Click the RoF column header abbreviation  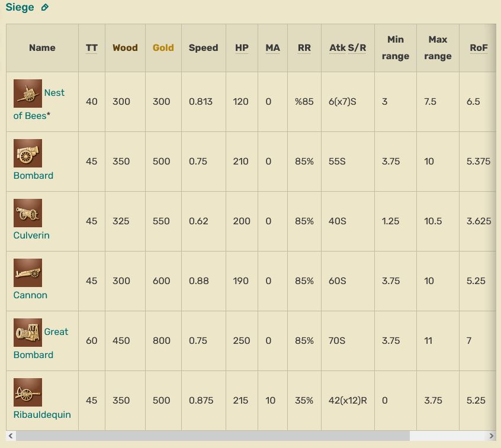(x=478, y=47)
